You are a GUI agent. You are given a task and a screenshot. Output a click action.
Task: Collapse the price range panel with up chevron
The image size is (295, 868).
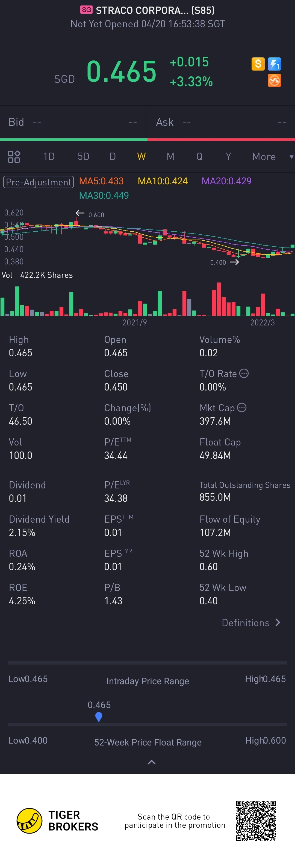pyautogui.click(x=152, y=762)
